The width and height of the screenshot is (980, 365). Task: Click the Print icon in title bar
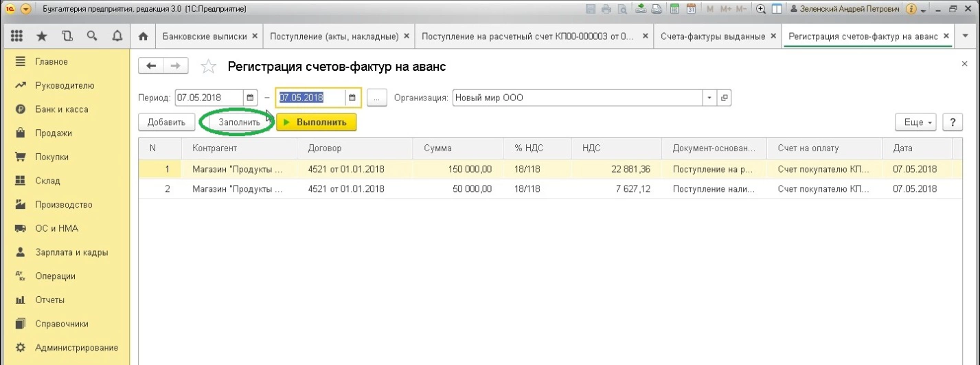[x=606, y=10]
